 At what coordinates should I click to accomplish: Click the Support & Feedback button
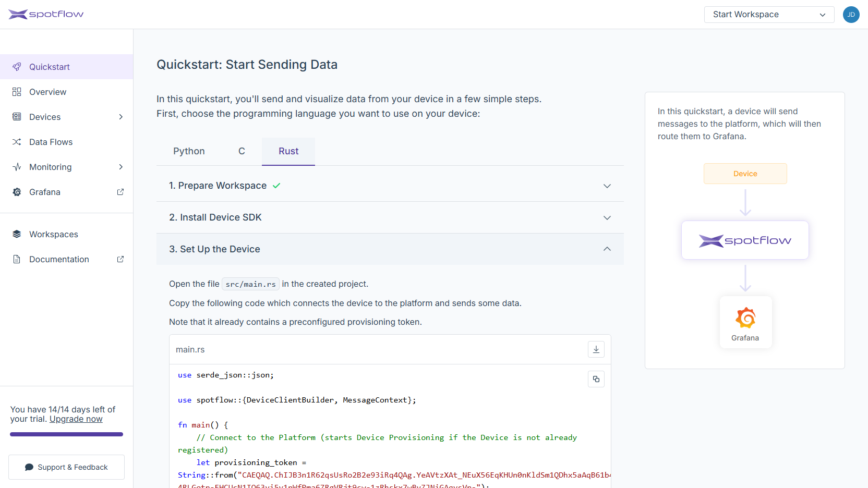click(x=66, y=467)
